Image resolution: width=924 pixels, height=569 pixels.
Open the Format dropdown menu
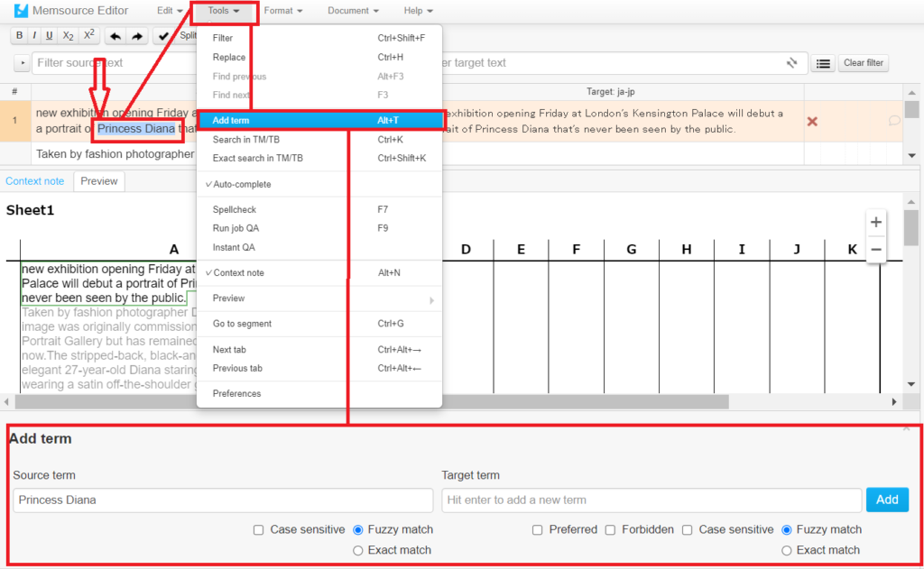pos(282,11)
